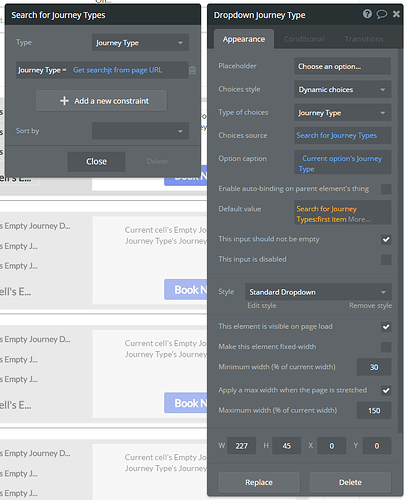This screenshot has width=407, height=500.
Task: Toggle 'This input should not be empty'
Action: [386, 239]
